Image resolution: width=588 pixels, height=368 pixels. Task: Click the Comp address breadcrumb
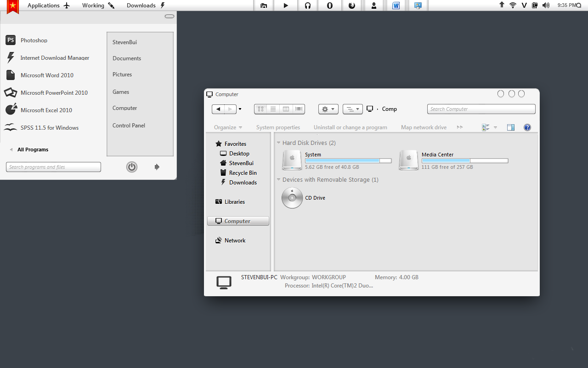click(x=390, y=109)
